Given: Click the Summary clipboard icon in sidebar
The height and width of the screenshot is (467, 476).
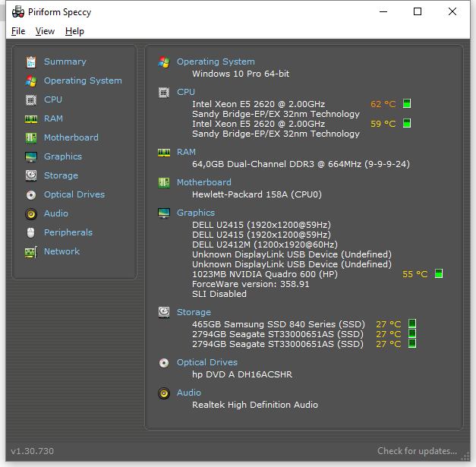Looking at the screenshot, I should (31, 62).
